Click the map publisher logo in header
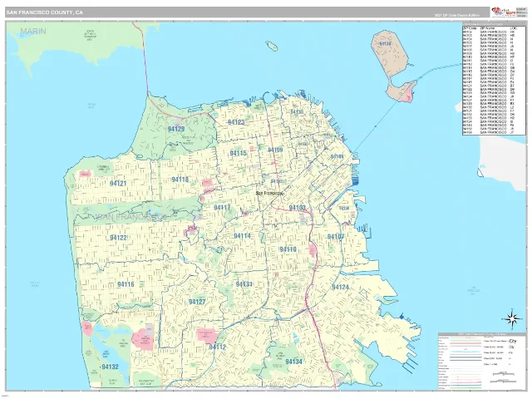 pos(503,12)
